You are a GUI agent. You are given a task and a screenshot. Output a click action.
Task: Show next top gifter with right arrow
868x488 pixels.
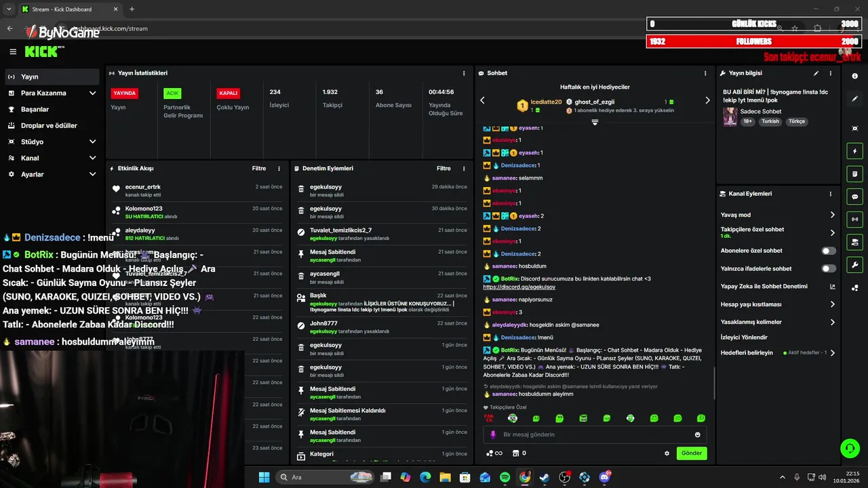pyautogui.click(x=707, y=100)
